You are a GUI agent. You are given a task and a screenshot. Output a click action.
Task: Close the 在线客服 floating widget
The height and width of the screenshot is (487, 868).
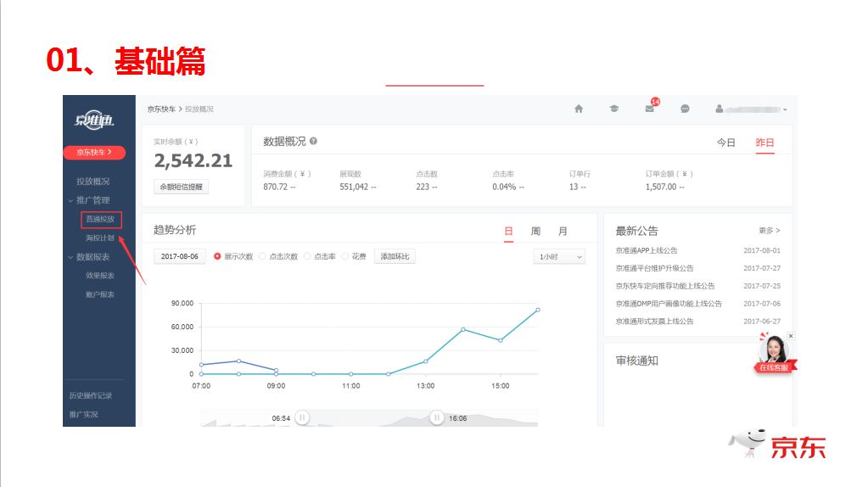tap(791, 336)
